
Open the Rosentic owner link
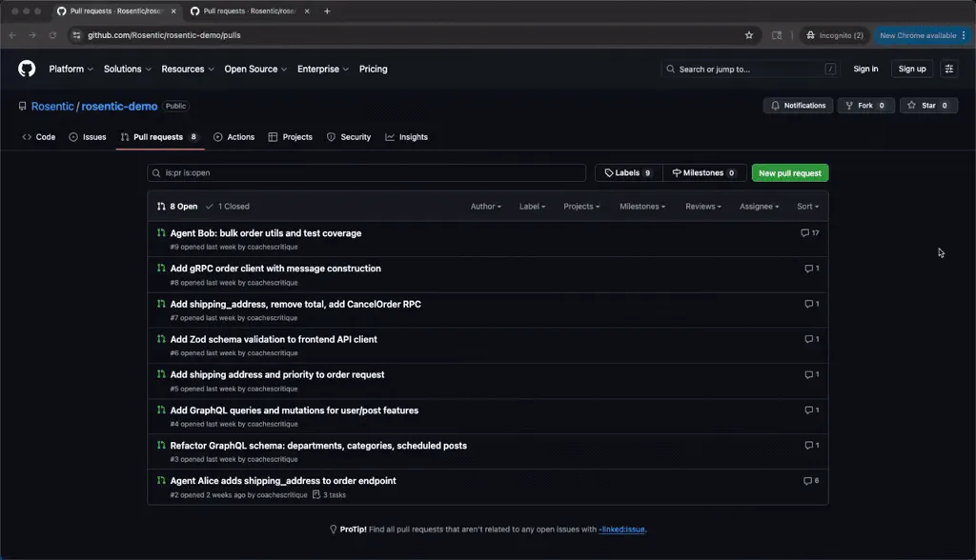pyautogui.click(x=52, y=107)
